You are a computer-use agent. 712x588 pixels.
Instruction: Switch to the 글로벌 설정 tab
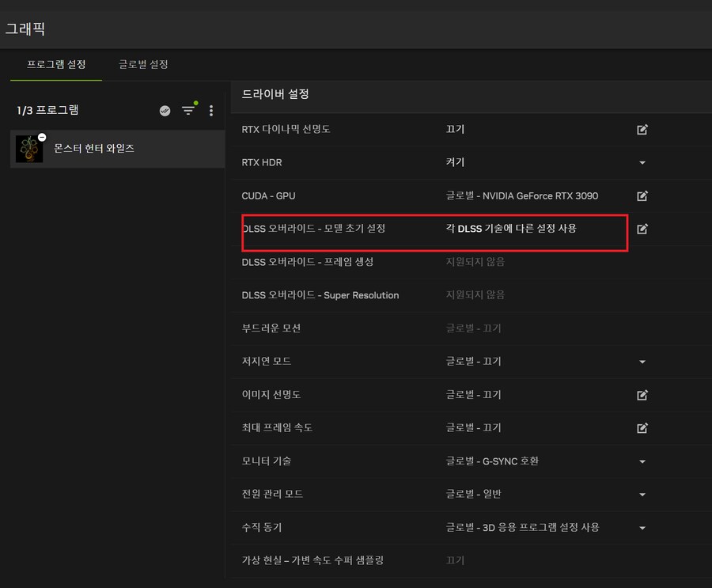tap(142, 64)
